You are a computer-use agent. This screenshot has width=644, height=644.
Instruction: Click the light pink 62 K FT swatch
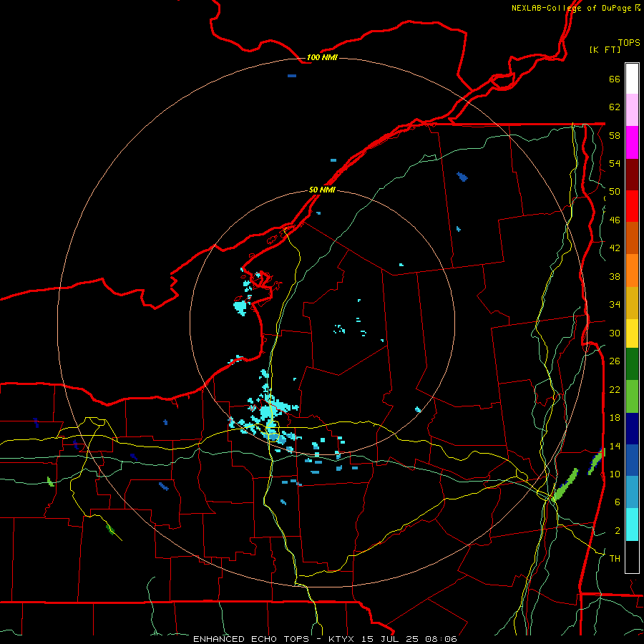[632, 110]
